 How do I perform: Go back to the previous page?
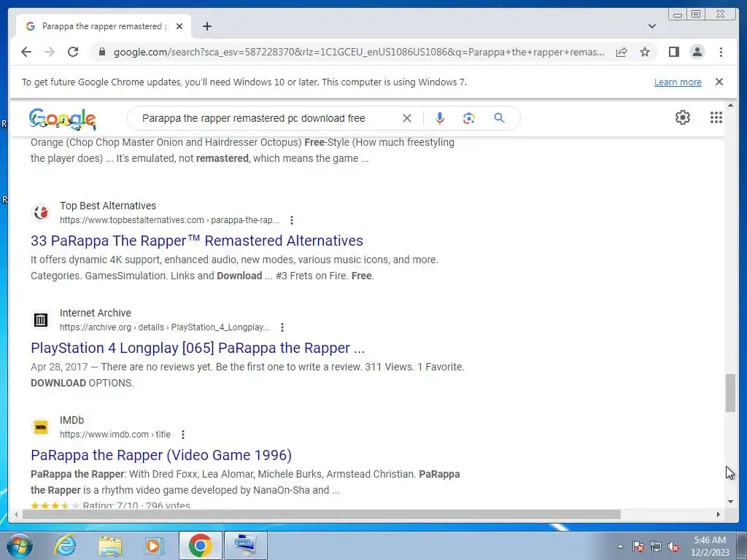pyautogui.click(x=26, y=52)
